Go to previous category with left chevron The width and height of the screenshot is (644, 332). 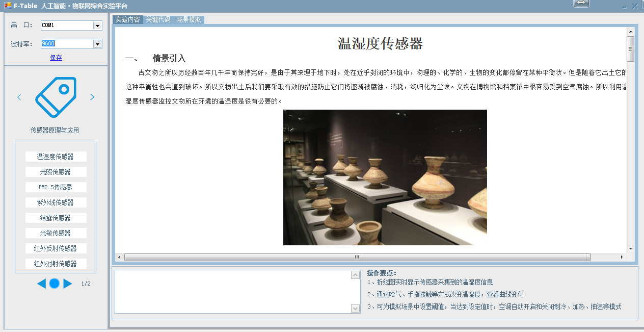pyautogui.click(x=19, y=97)
